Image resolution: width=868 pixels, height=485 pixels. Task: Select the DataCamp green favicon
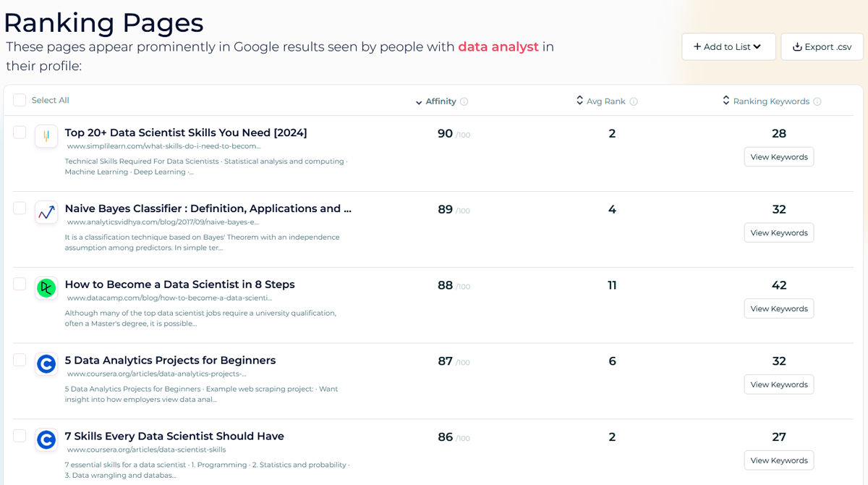pos(46,288)
